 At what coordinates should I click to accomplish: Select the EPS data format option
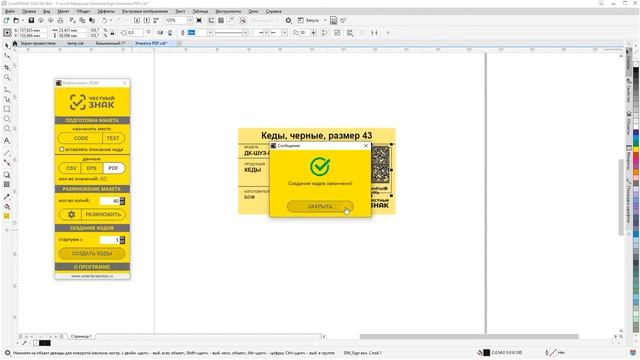tap(92, 168)
